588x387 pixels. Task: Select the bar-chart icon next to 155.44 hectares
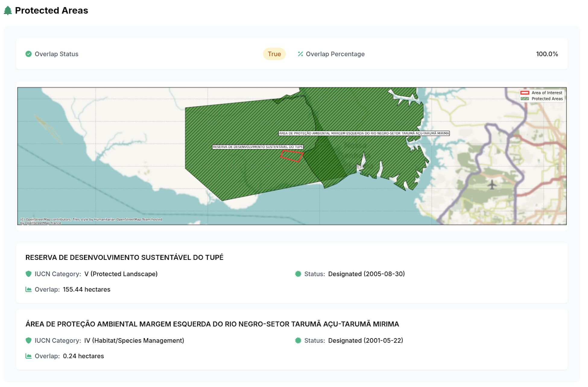[x=28, y=289]
